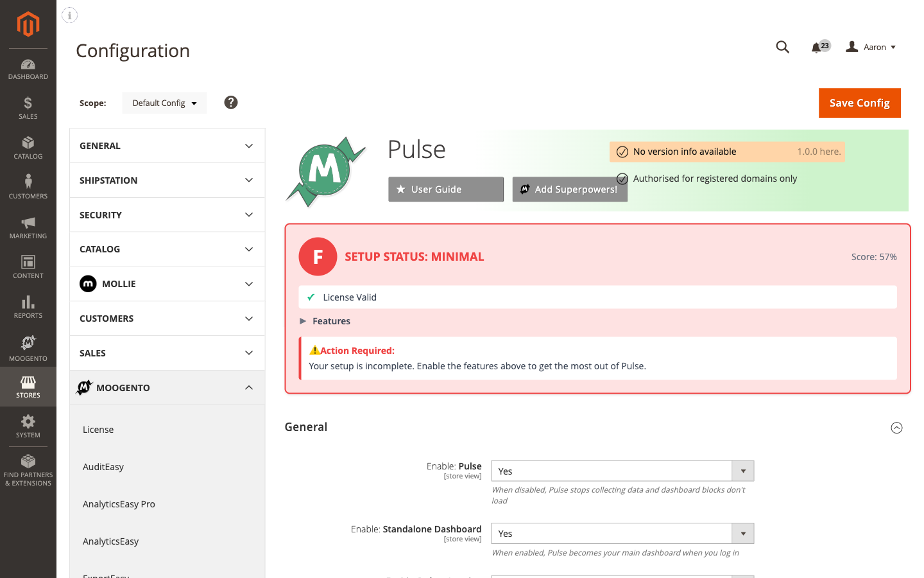Open the Dashboard sidebar section
The height and width of the screenshot is (578, 924).
(x=28, y=69)
